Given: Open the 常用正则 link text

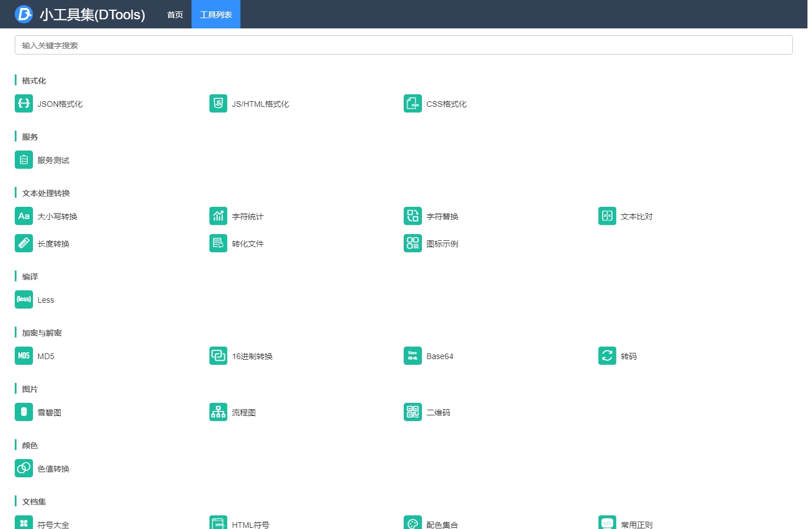Looking at the screenshot, I should (x=637, y=524).
